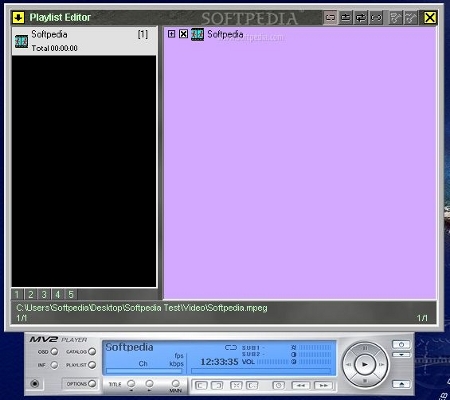Click the TITLE next round button
This screenshot has width=450, height=400.
tap(150, 383)
